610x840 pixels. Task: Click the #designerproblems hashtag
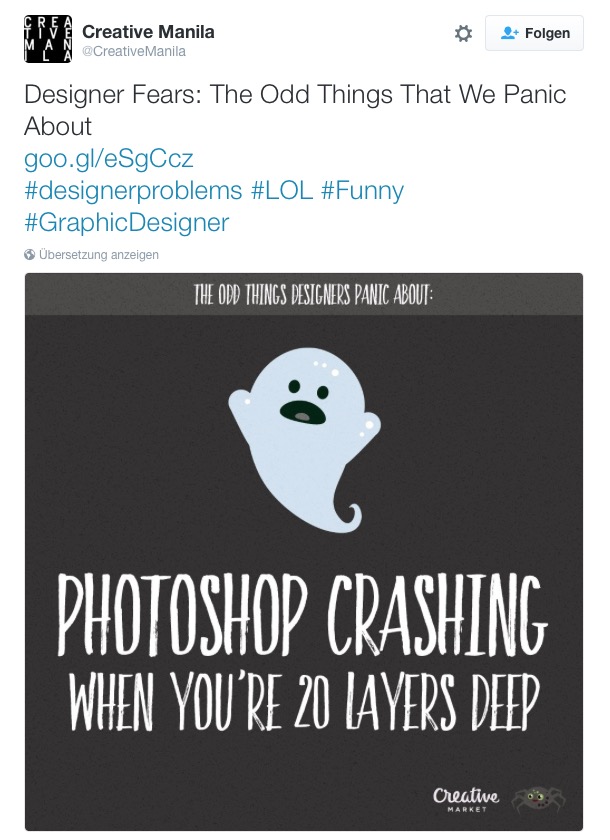tap(133, 190)
